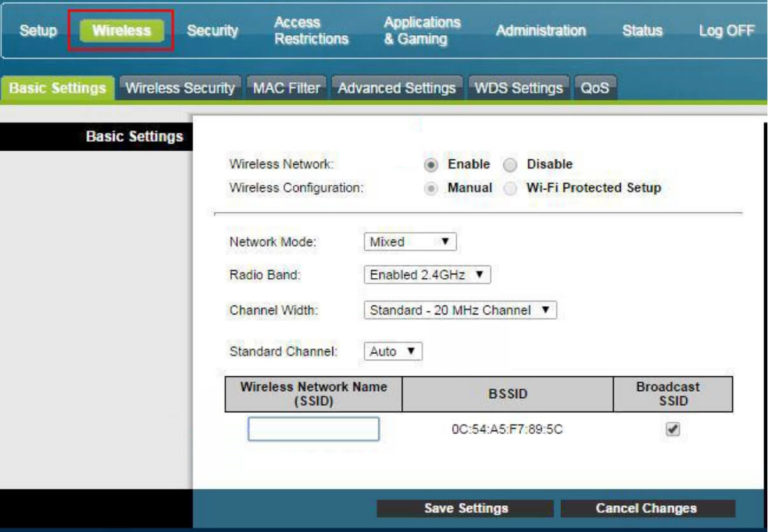Open Access Restrictions page
Image resolution: width=768 pixels, height=532 pixels.
pyautogui.click(x=311, y=30)
